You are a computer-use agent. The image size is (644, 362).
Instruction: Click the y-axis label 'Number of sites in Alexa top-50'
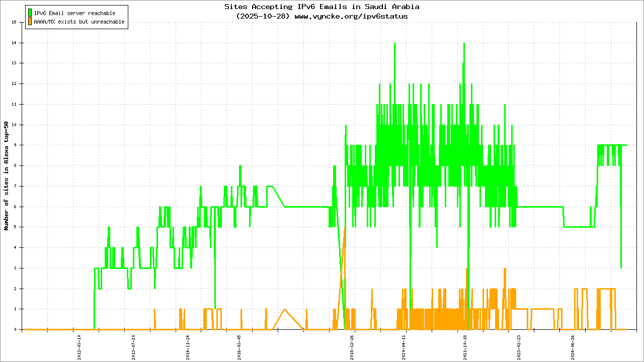click(7, 176)
